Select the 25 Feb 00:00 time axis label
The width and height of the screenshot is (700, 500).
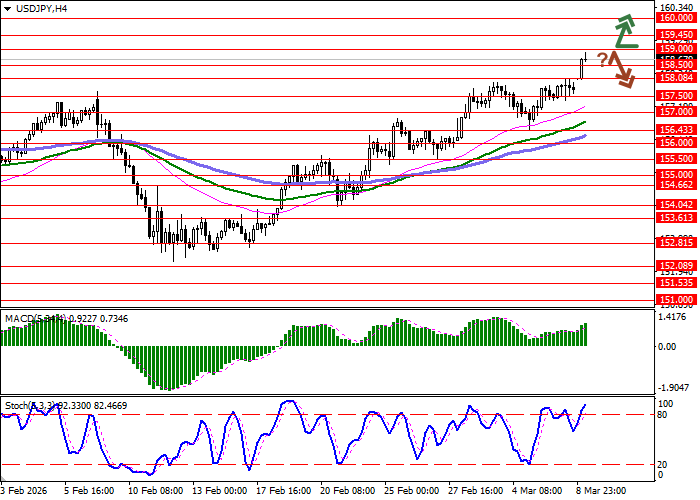[412, 491]
